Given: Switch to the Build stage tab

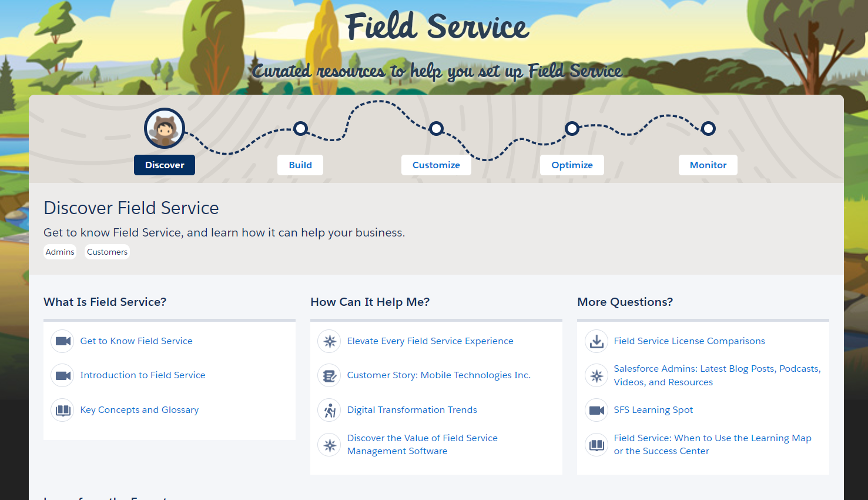Looking at the screenshot, I should click(x=300, y=165).
